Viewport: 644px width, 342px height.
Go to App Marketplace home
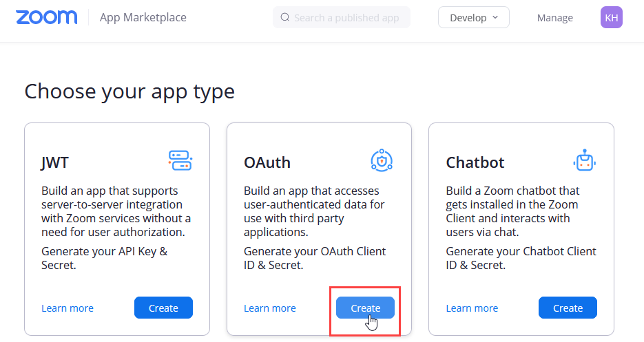coord(143,18)
